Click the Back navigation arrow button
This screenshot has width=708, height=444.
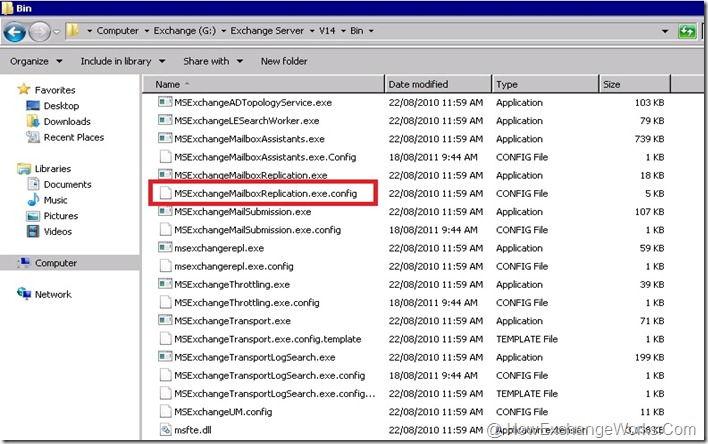(x=15, y=32)
